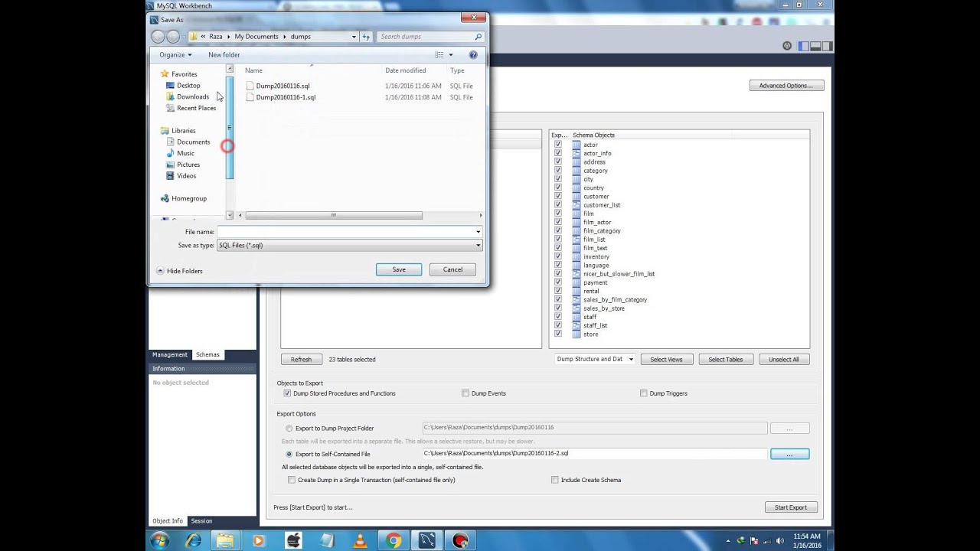Click the File name input field
The width and height of the screenshot is (980, 551).
(x=345, y=232)
